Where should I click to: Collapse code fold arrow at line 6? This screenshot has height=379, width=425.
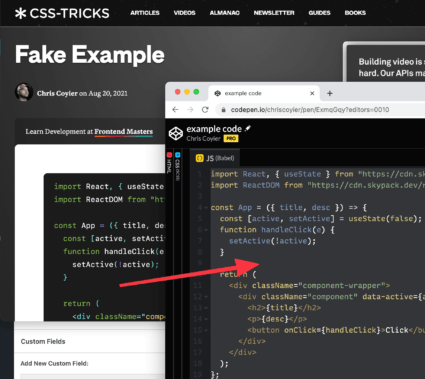pyautogui.click(x=206, y=230)
